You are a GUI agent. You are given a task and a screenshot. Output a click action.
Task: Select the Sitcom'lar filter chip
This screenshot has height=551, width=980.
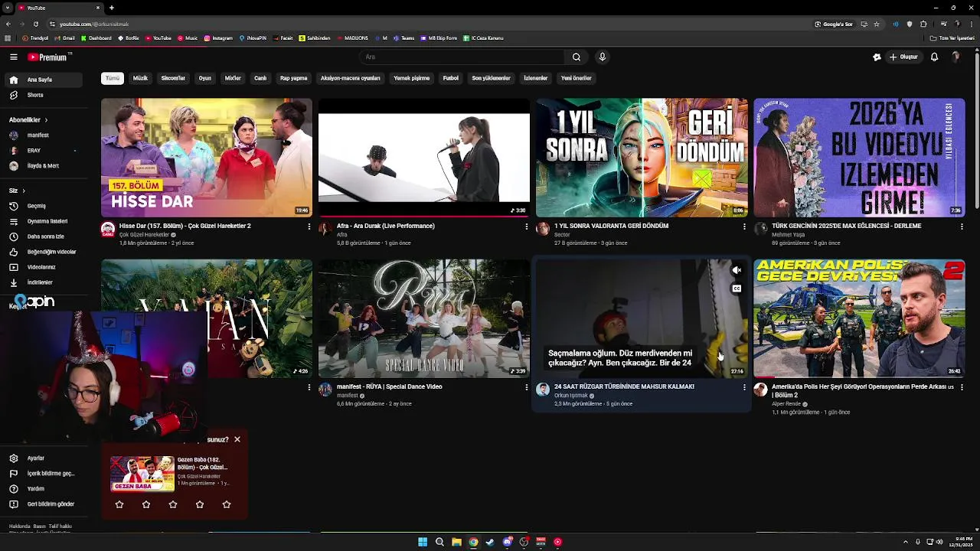coord(173,78)
